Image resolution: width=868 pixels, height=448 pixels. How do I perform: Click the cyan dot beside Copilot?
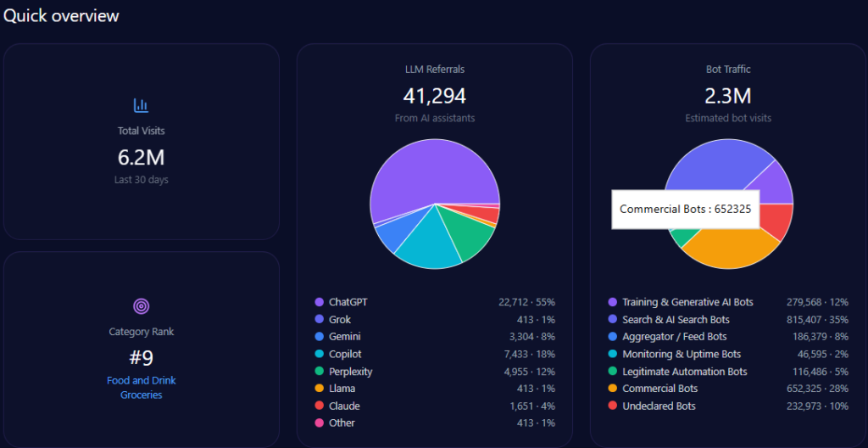click(x=319, y=354)
